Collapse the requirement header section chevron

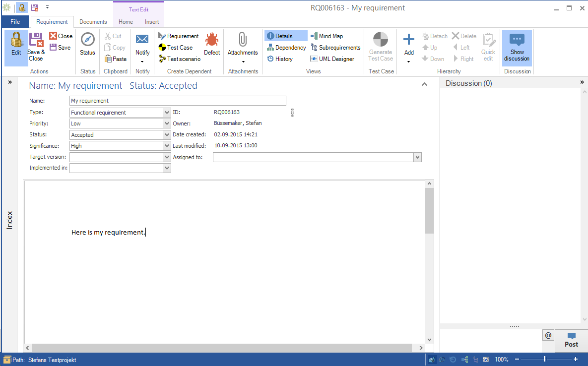click(424, 84)
